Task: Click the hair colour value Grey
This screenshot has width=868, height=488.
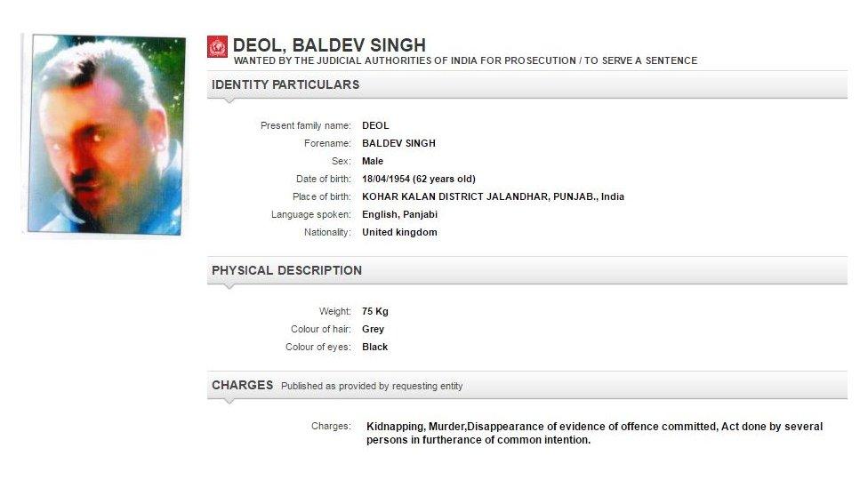Action: coord(374,329)
